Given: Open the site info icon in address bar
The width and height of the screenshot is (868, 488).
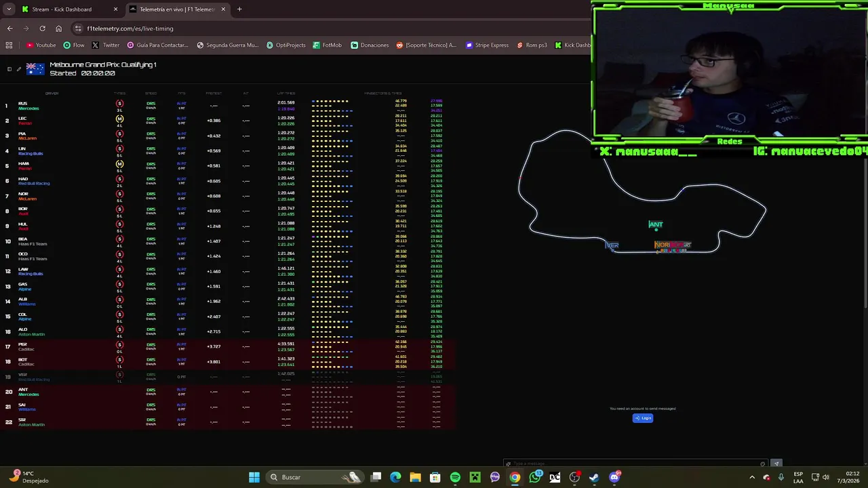Looking at the screenshot, I should (78, 28).
